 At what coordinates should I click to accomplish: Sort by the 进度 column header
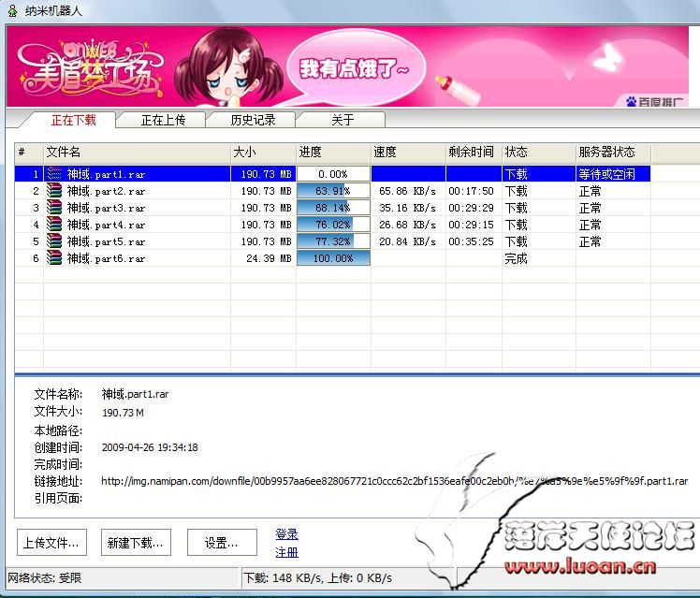coord(333,153)
